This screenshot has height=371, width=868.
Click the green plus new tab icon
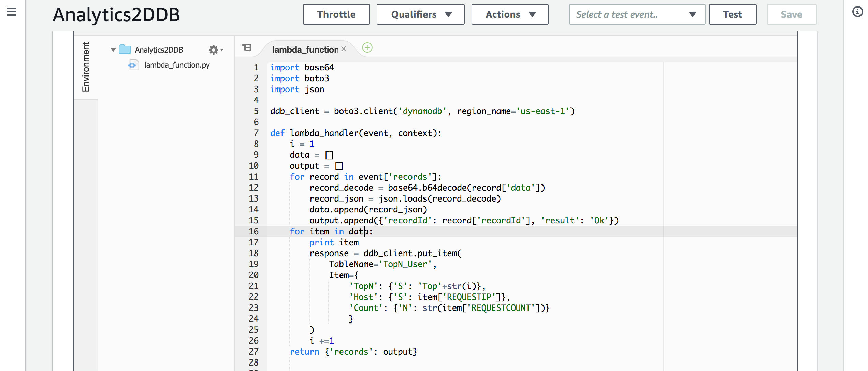(367, 47)
